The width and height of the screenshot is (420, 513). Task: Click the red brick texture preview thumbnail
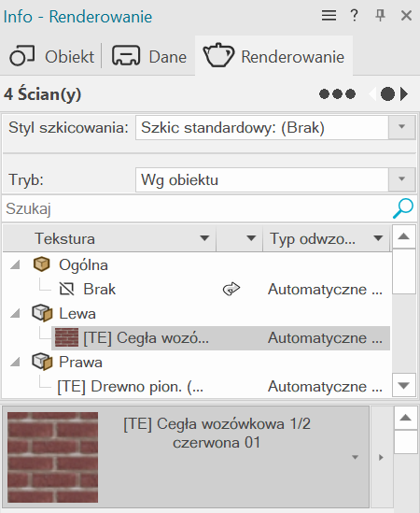tap(53, 457)
